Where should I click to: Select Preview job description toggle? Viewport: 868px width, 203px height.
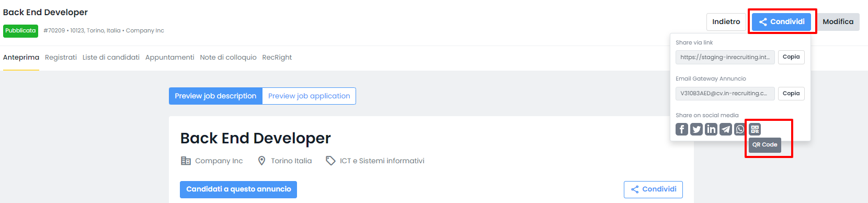(x=215, y=96)
